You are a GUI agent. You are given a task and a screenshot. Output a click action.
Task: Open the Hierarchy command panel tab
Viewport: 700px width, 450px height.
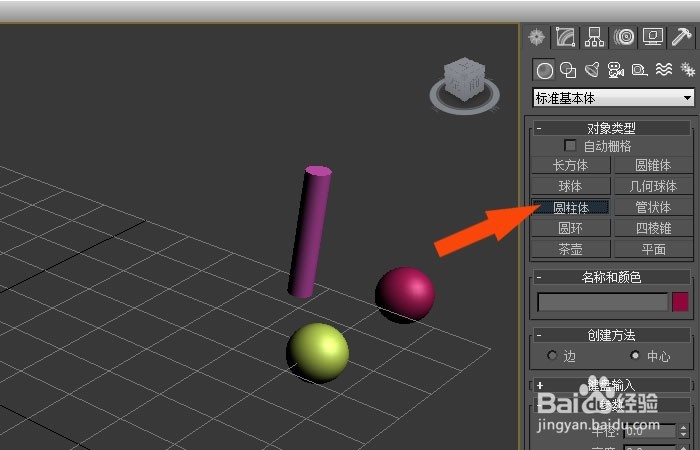595,37
